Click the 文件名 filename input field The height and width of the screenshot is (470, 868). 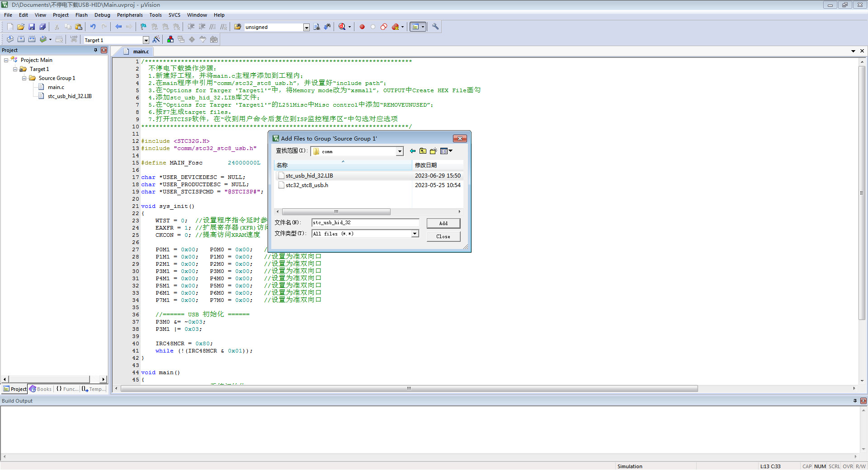tap(365, 223)
